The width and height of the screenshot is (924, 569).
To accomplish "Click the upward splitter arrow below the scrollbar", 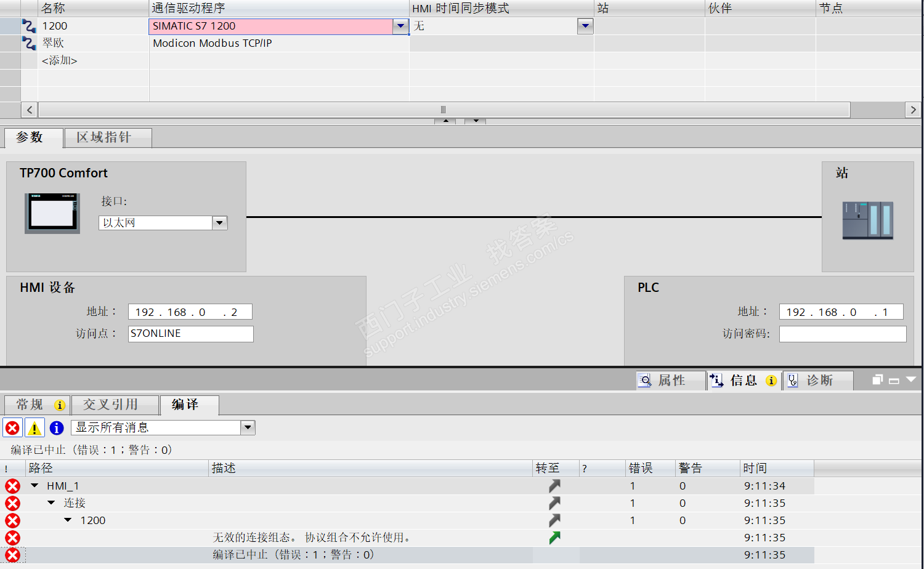I will [445, 121].
